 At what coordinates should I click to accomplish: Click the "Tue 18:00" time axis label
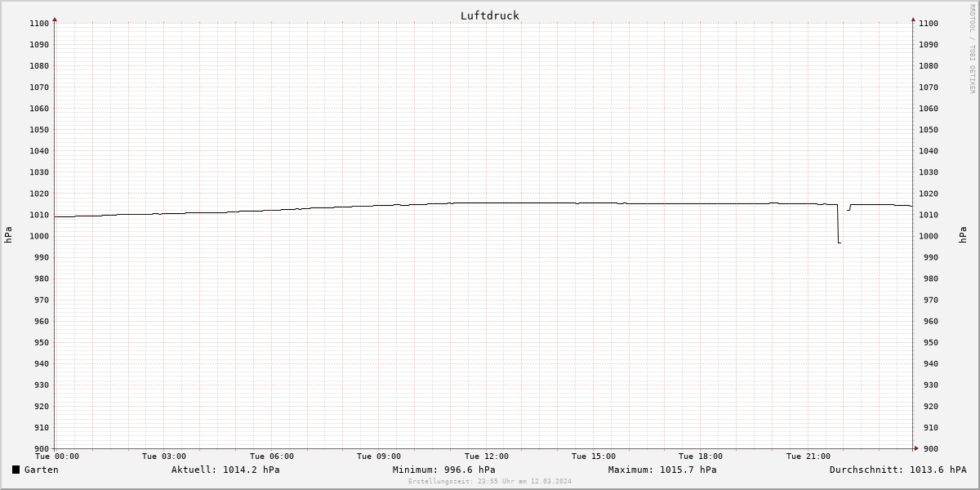click(x=701, y=457)
